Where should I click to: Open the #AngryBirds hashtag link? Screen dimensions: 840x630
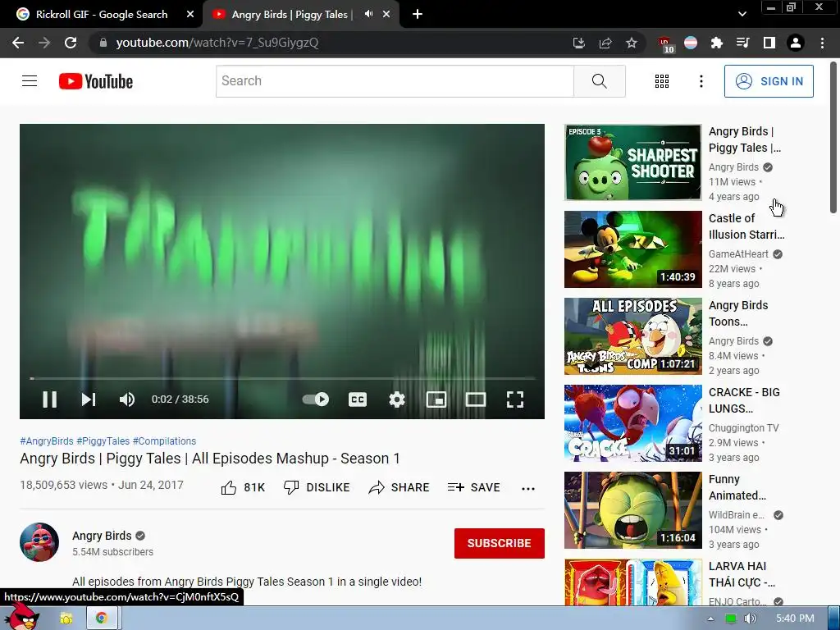pyautogui.click(x=47, y=441)
